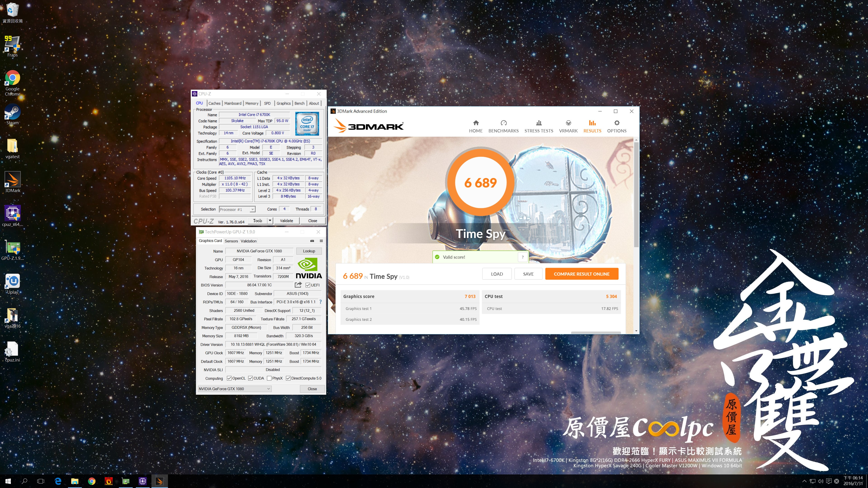The height and width of the screenshot is (488, 868).
Task: Open taskbar search magnifier
Action: coord(24,481)
